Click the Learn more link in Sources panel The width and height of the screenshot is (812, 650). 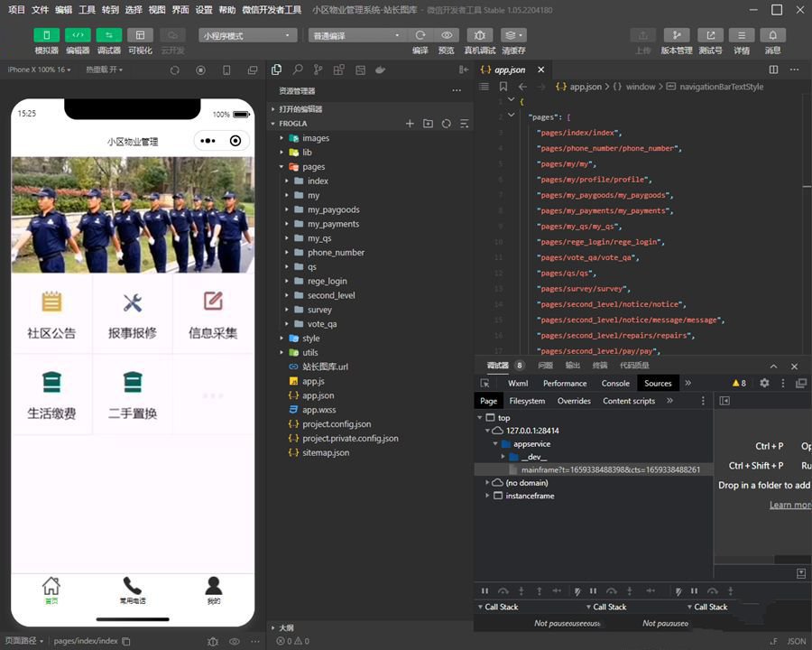(x=789, y=505)
